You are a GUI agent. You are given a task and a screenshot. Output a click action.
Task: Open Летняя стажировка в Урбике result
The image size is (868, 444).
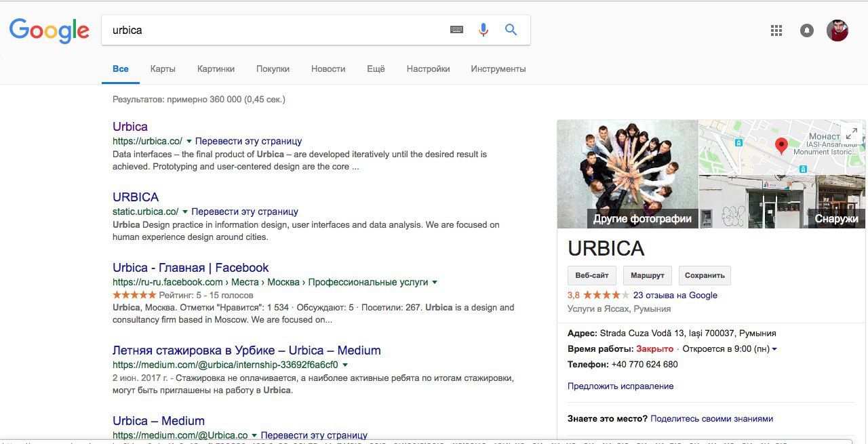point(247,350)
